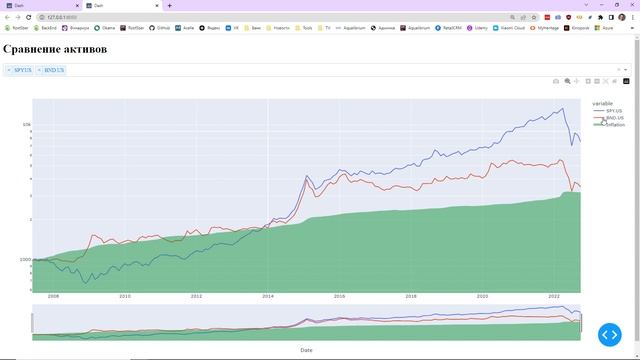This screenshot has width=640, height=360.
Task: Open the TV bookmarks folder
Action: [x=324, y=28]
